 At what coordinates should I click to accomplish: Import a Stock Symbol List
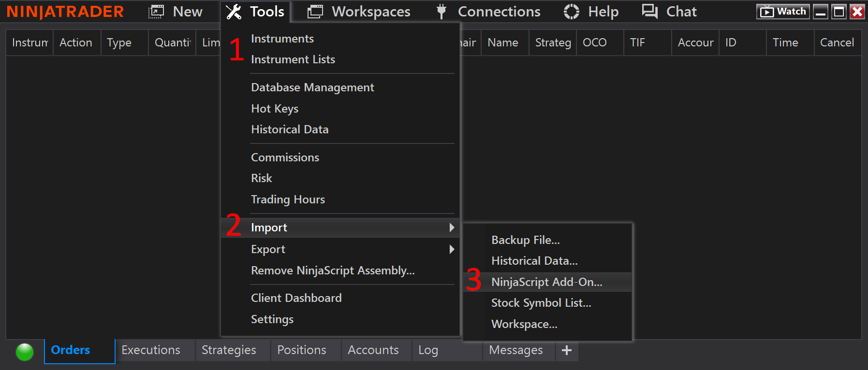point(541,303)
